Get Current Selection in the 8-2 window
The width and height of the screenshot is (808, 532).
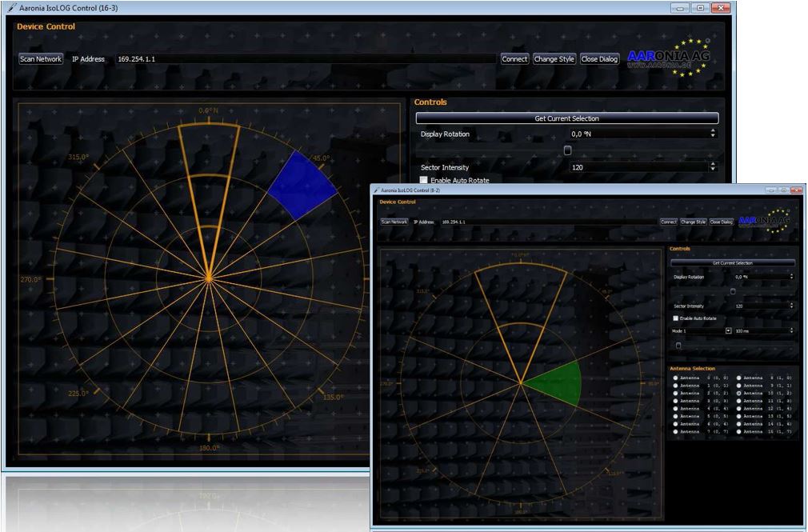(x=732, y=263)
